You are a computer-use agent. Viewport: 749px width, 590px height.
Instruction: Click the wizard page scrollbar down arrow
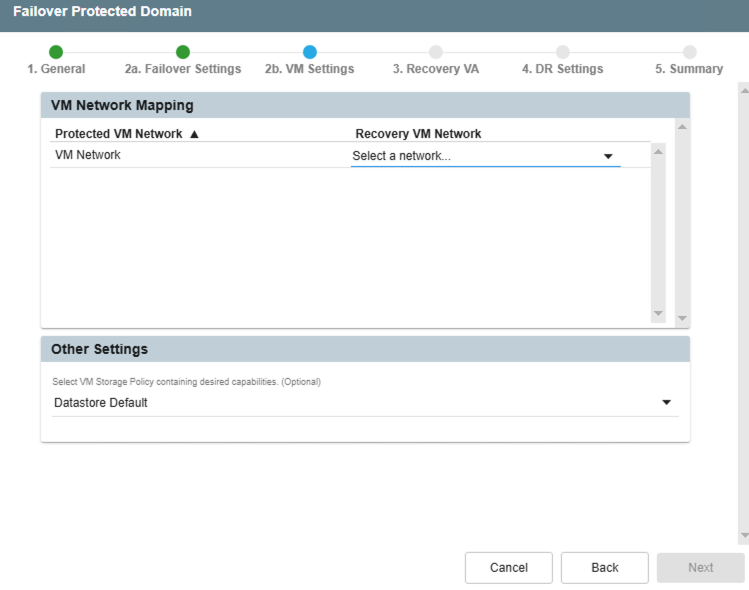[743, 536]
